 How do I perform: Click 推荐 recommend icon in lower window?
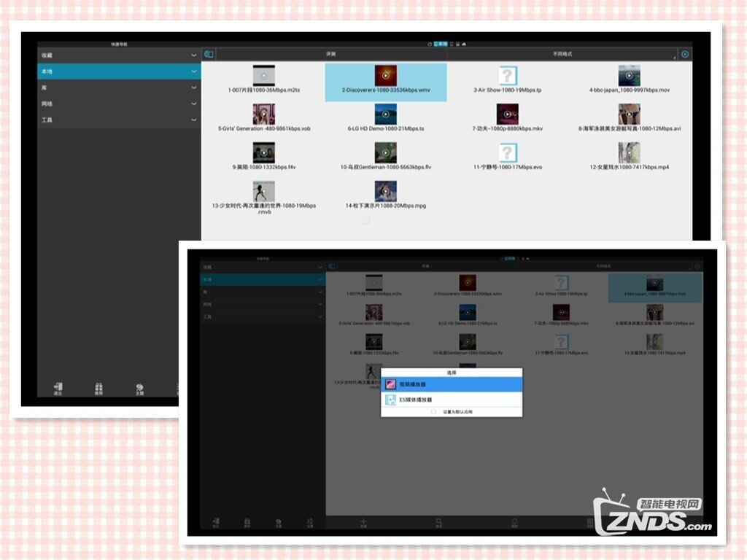pyautogui.click(x=247, y=523)
